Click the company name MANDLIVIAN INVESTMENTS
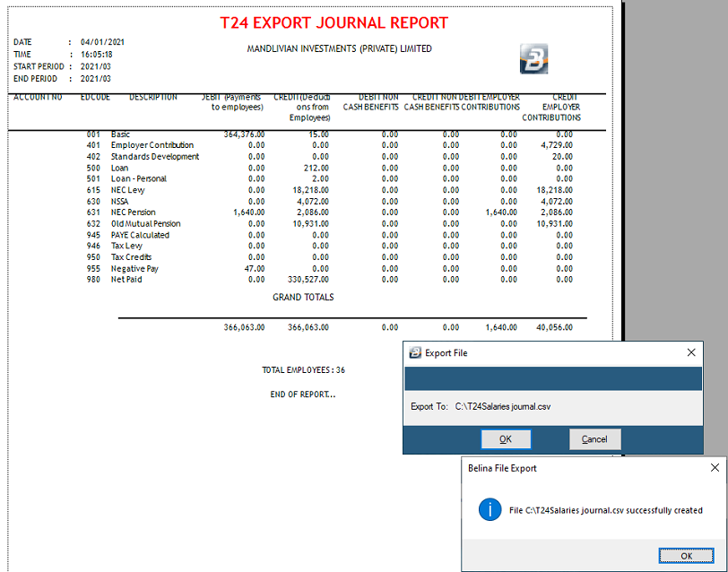This screenshot has height=572, width=728. tap(340, 48)
